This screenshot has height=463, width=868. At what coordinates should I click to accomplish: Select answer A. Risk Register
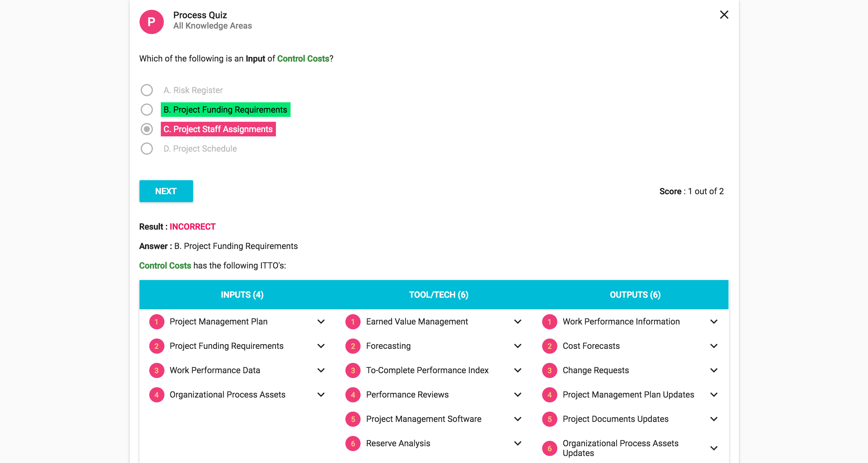pyautogui.click(x=146, y=90)
